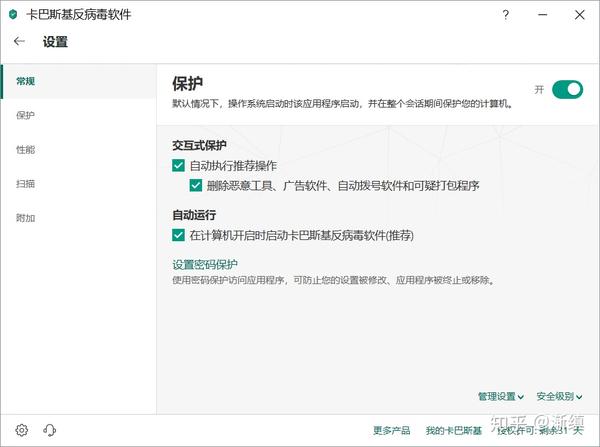Click the 使用密码保护访问应用程序 description text

334,280
